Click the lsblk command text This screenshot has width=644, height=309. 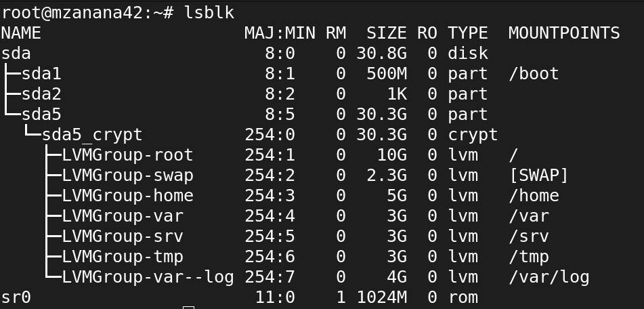[x=209, y=13]
